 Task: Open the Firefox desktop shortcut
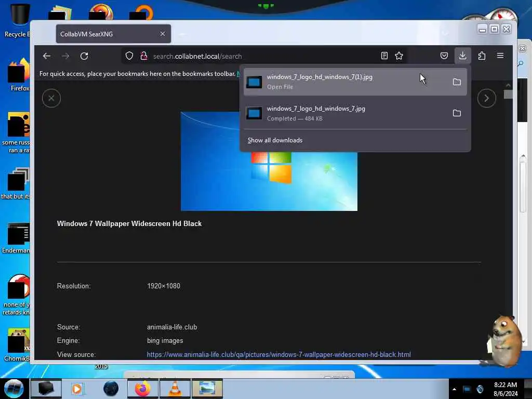point(19,75)
